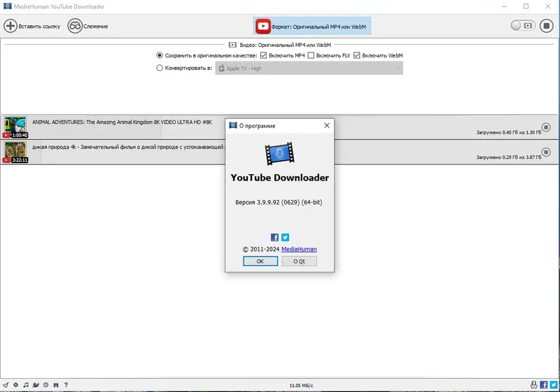Uncheck the Включить WebM checkbox

point(357,55)
